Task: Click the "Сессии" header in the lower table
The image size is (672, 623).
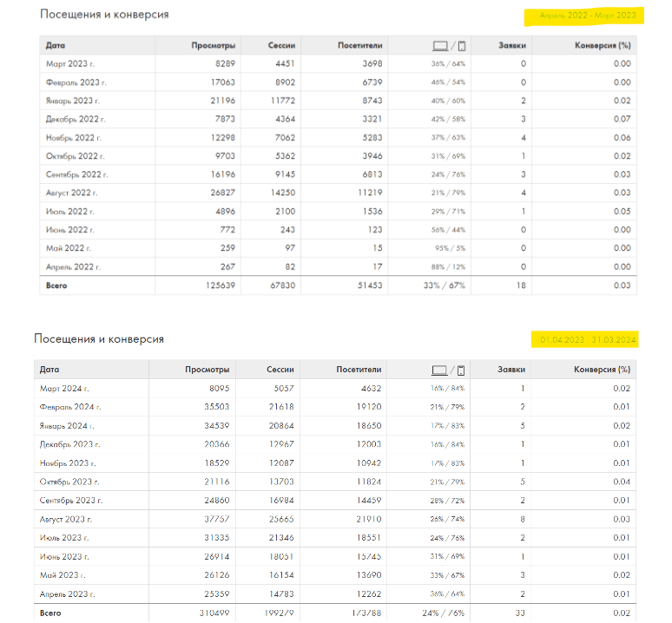Action: click(x=281, y=370)
